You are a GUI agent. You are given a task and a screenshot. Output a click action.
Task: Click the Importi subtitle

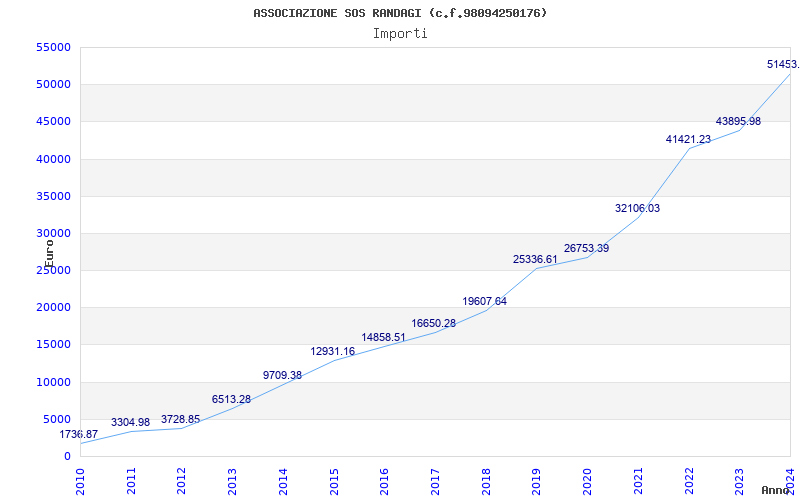coord(400,34)
